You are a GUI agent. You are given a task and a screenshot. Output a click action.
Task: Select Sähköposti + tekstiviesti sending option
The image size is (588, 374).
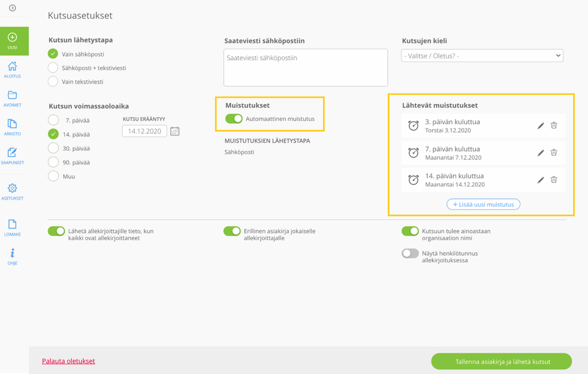click(x=53, y=68)
